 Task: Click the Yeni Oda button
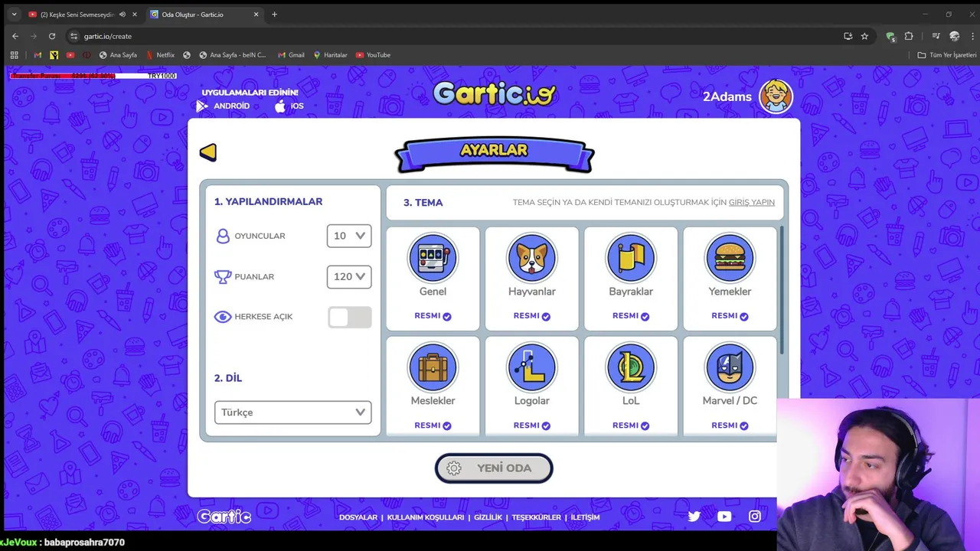pos(494,468)
